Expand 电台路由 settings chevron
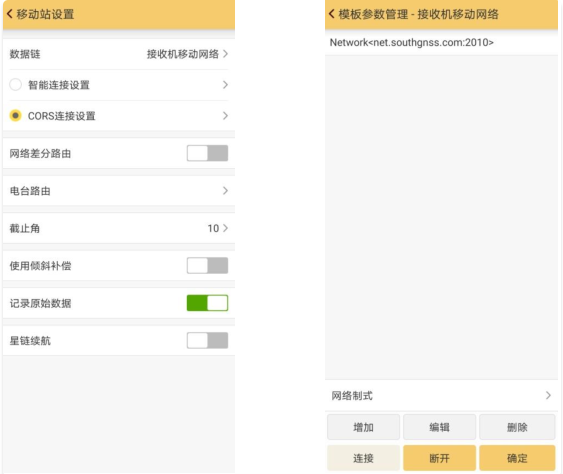The width and height of the screenshot is (563, 474). point(225,191)
